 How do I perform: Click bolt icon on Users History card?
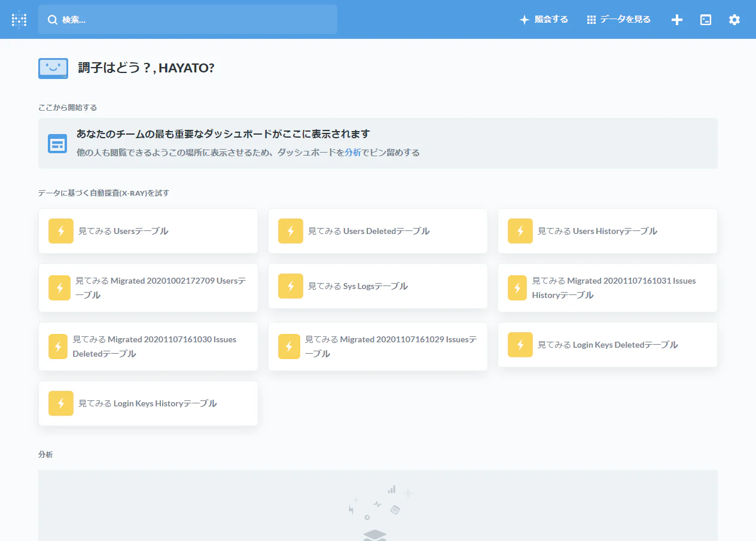pyautogui.click(x=520, y=231)
